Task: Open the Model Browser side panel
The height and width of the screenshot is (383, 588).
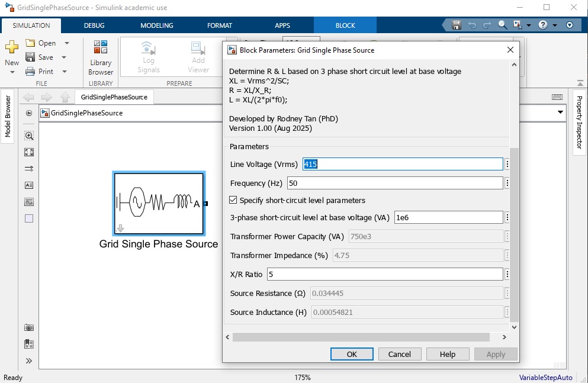Action: pos(8,115)
